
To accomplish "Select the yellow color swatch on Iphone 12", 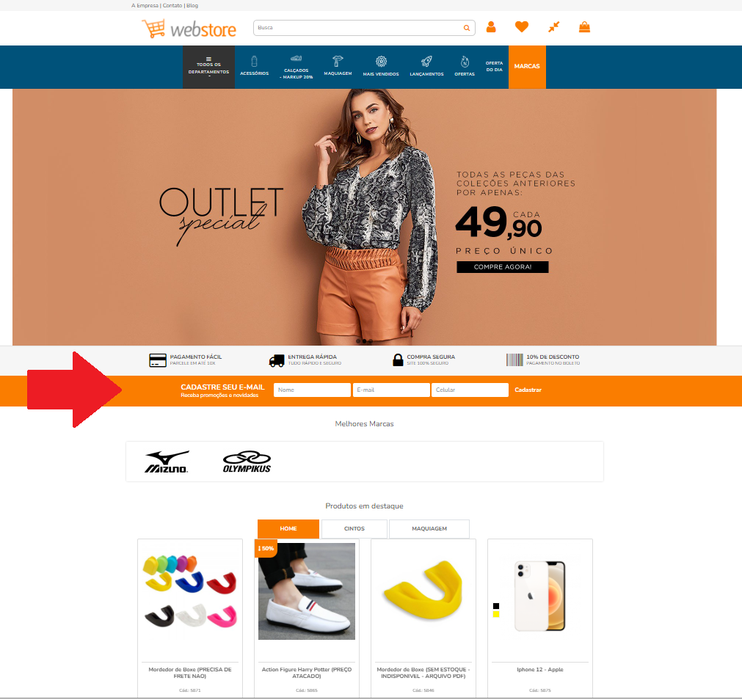I will [x=496, y=614].
